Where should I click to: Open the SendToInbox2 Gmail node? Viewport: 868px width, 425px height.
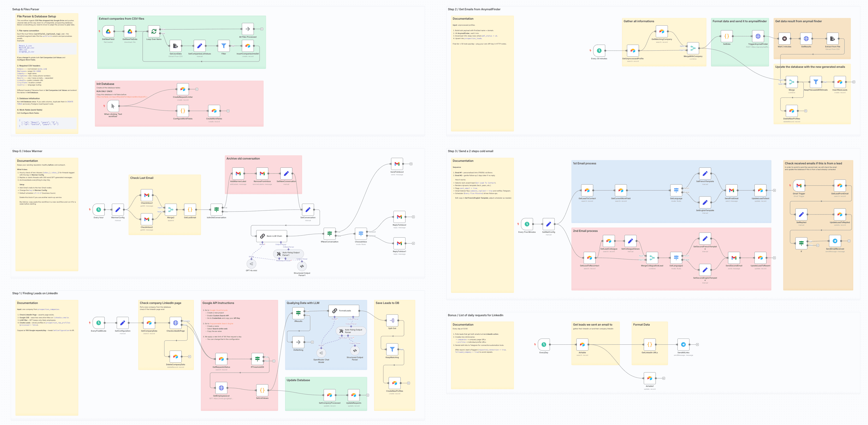click(x=397, y=164)
